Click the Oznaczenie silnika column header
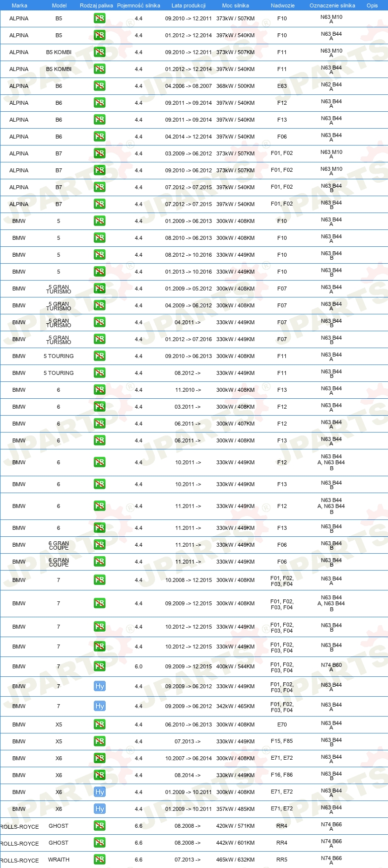Viewport: 388px width, 868px height. point(332,5)
